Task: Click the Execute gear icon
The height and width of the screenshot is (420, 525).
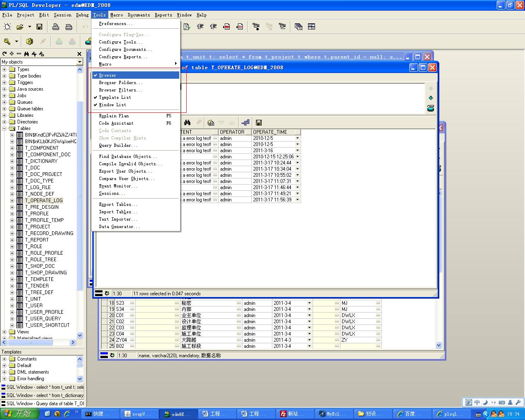Action: 30,41
